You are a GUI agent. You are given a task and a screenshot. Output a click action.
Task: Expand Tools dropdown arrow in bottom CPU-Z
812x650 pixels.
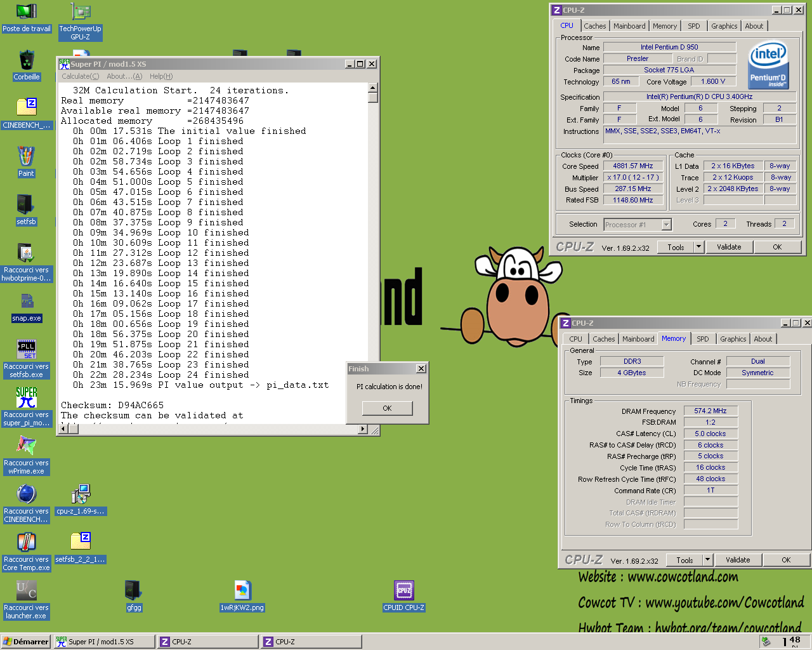[x=708, y=560]
